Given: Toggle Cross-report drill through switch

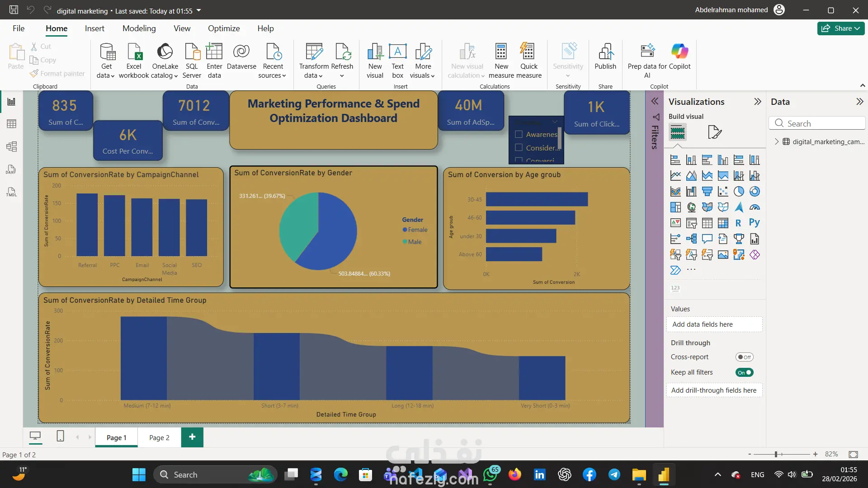Looking at the screenshot, I should pos(744,357).
